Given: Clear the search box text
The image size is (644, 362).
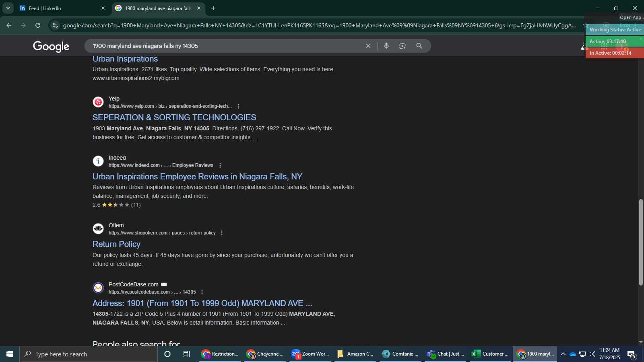Looking at the screenshot, I should 368,46.
